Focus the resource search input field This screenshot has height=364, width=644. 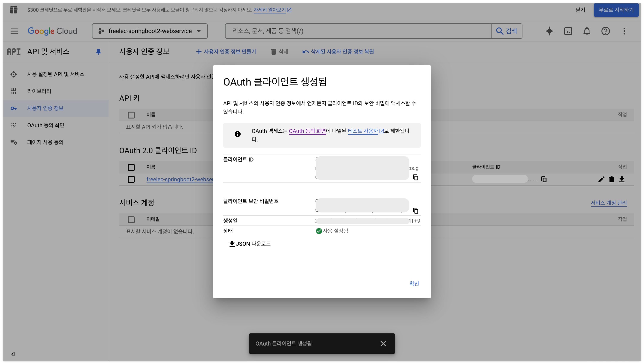(358, 31)
